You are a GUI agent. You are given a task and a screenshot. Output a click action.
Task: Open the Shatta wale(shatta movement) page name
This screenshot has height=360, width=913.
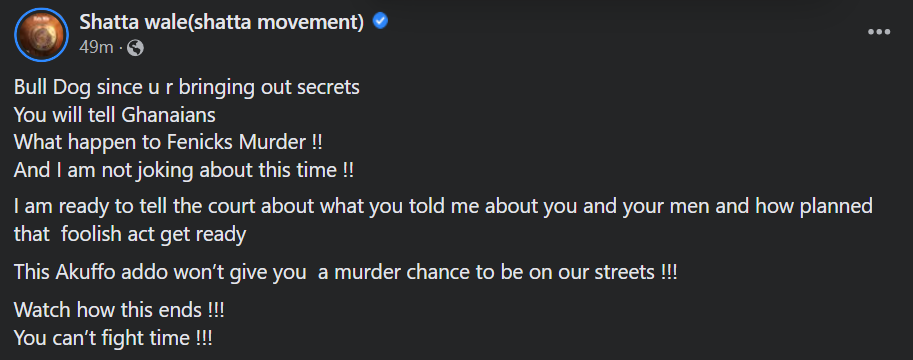pos(221,22)
